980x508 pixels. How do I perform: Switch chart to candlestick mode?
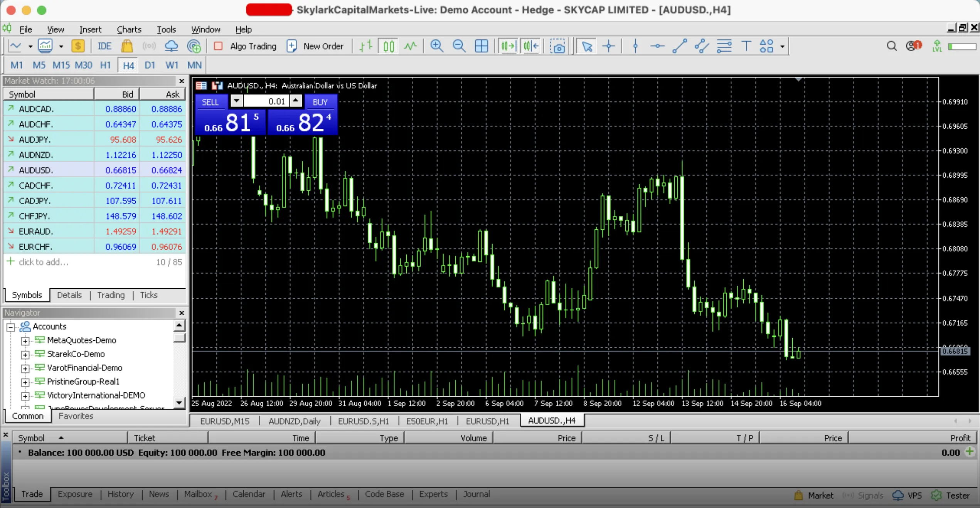tap(389, 46)
